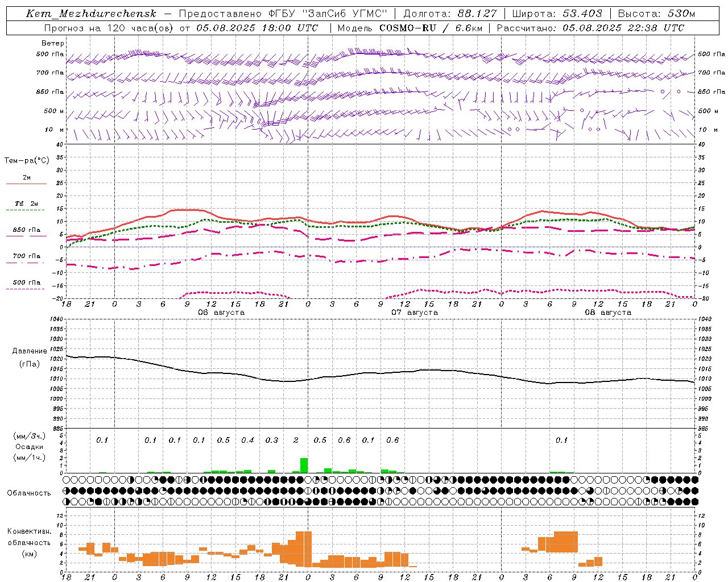The width and height of the screenshot is (728, 582).
Task: Click the Рассчитано 22:38 UTC timestamp
Action: (590, 28)
